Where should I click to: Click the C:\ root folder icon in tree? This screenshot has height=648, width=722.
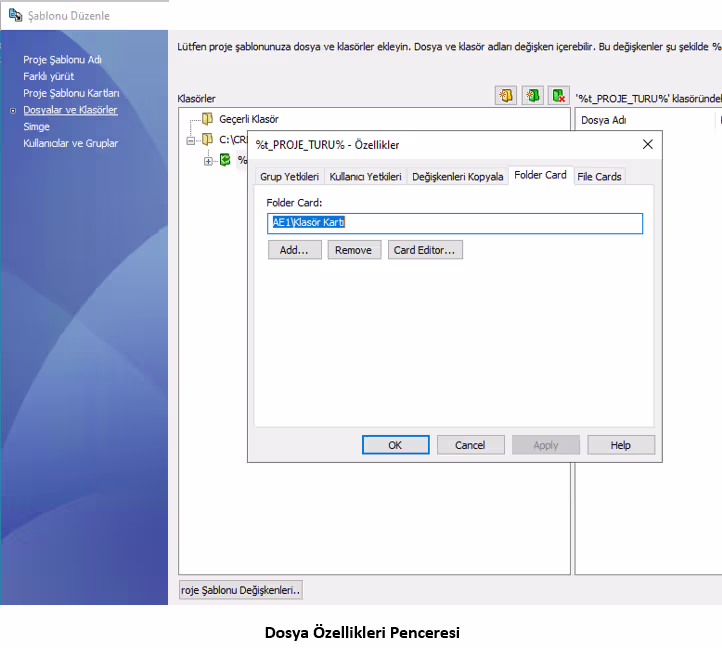click(x=208, y=139)
